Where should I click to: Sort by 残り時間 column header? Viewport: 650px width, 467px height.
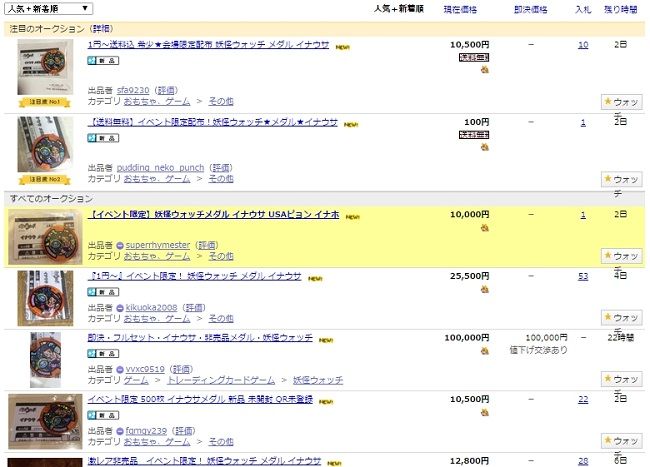pyautogui.click(x=620, y=10)
